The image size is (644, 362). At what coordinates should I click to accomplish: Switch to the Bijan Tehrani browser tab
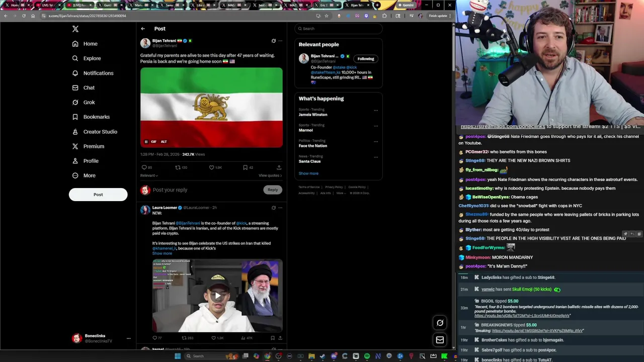click(x=359, y=5)
